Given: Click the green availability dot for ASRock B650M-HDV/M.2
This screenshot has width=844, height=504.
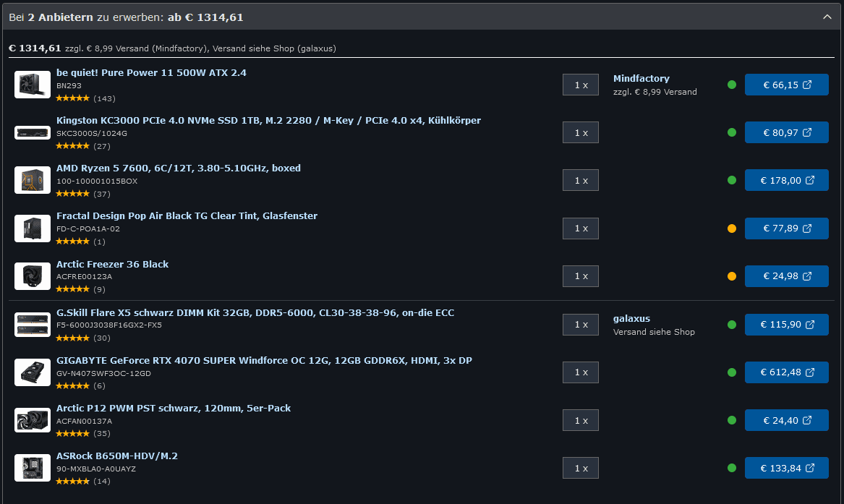Looking at the screenshot, I should point(731,468).
